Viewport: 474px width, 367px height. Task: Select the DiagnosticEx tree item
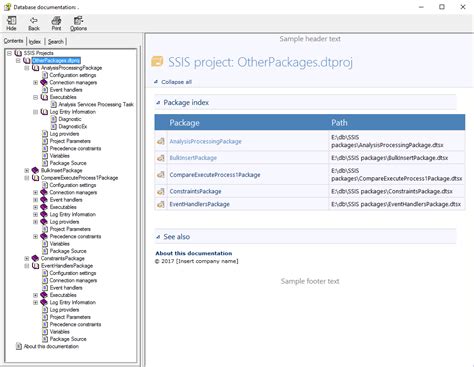(x=73, y=126)
